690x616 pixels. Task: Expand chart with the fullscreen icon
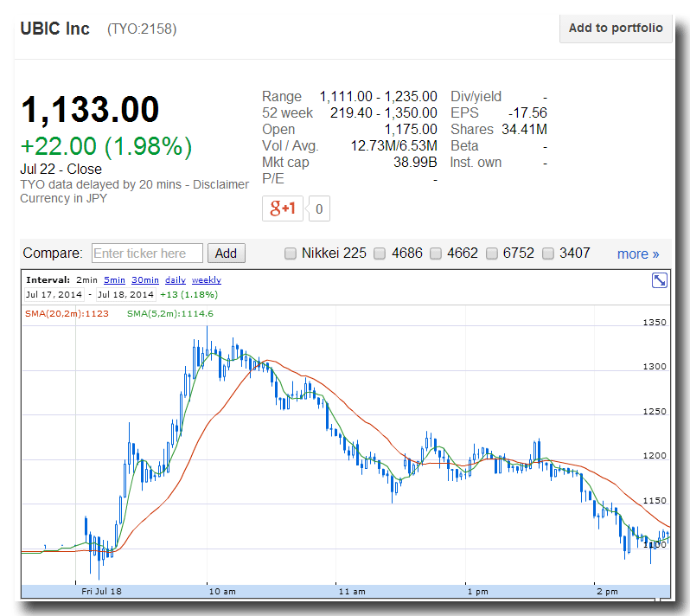[659, 280]
